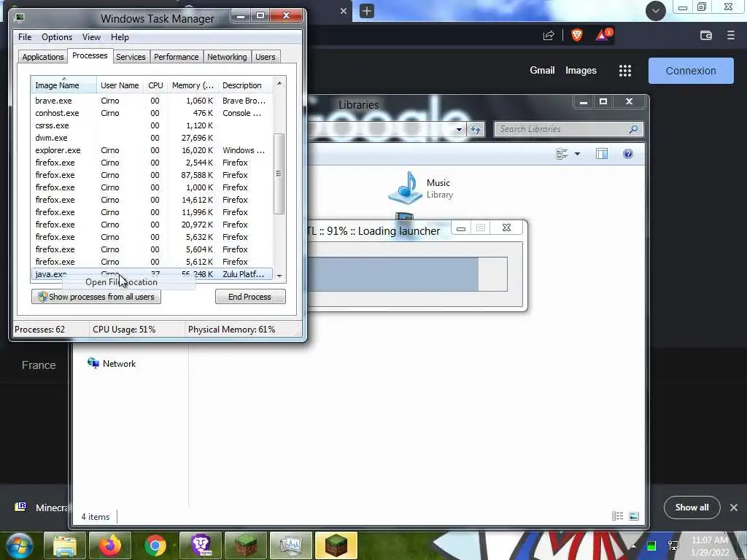
Task: Open the tab search dropdown button
Action: 656,10
